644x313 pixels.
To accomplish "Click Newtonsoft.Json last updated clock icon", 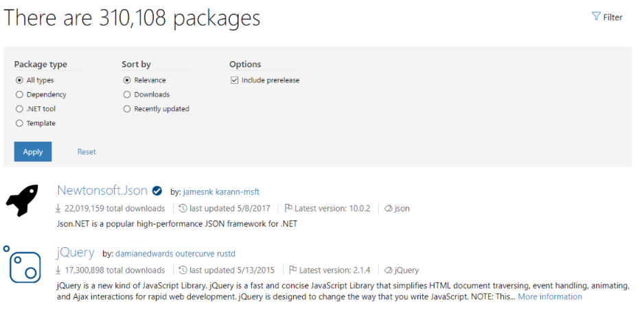I will pyautogui.click(x=183, y=208).
